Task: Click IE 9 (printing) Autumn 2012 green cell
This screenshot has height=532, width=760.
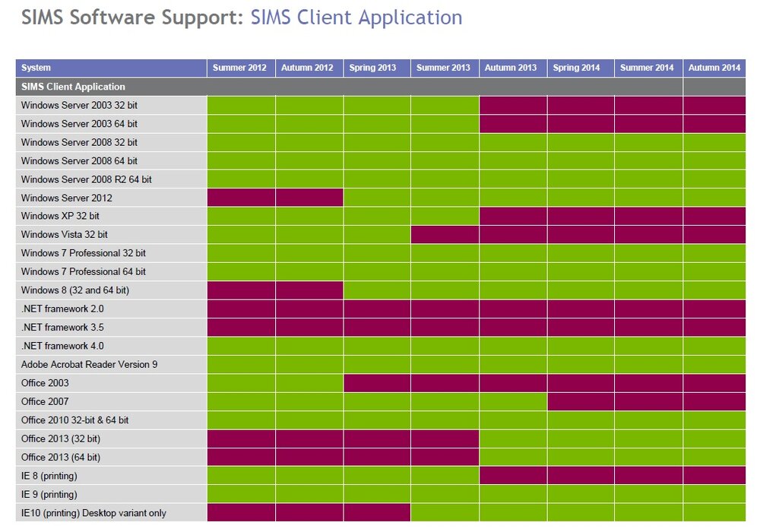Action: click(x=309, y=495)
